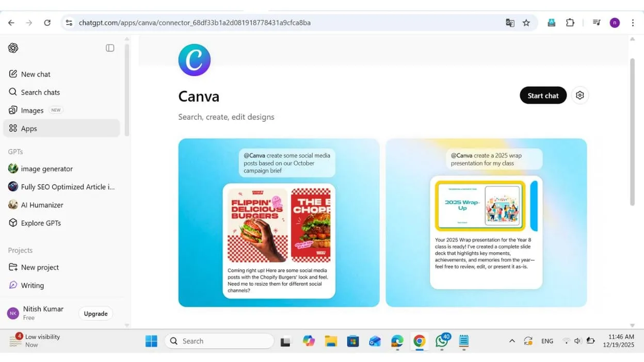Viewport: 644px width, 362px height.
Task: Switch to Chrome in the taskbar
Action: click(420, 341)
